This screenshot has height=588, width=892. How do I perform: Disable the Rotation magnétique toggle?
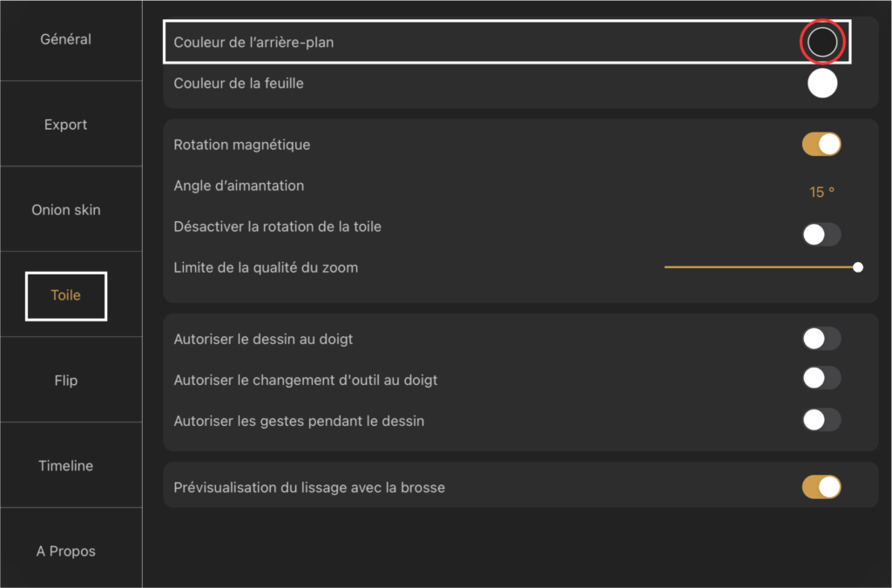tap(821, 144)
